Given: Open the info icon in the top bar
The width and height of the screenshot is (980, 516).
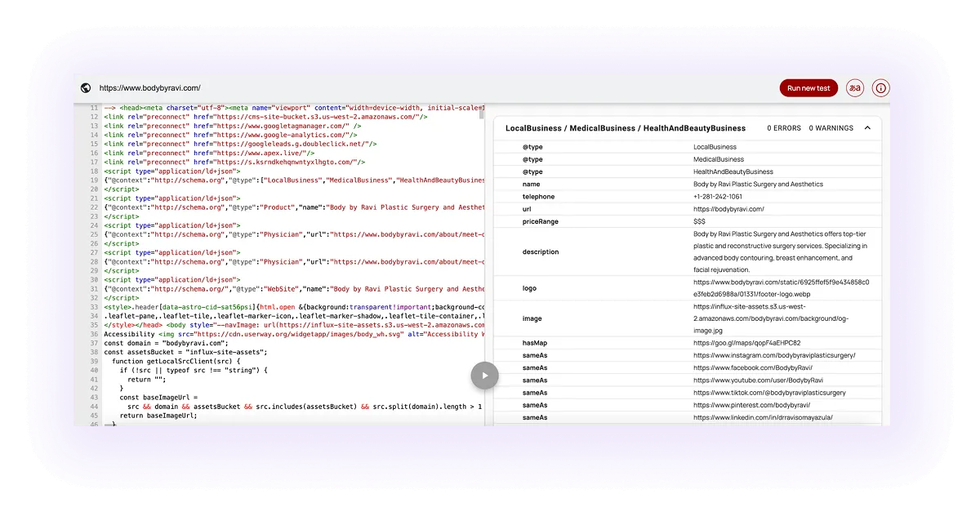Looking at the screenshot, I should (880, 87).
